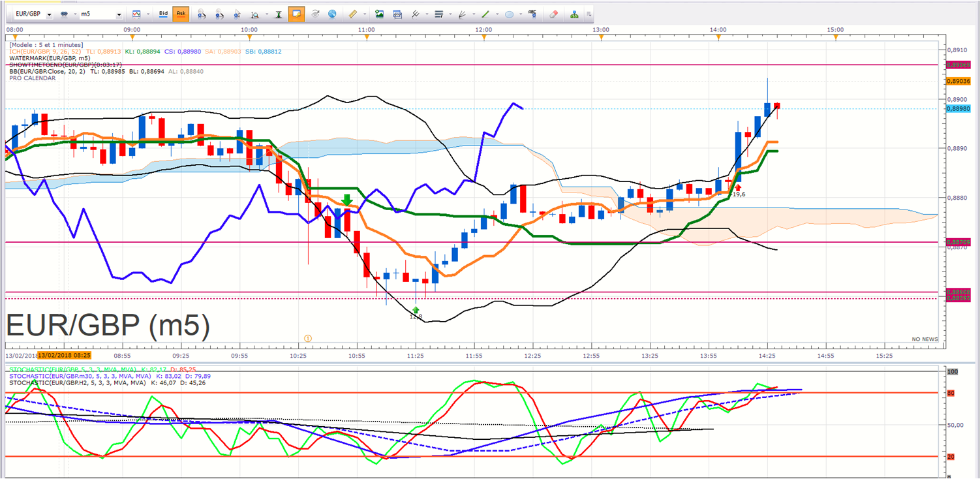Open the toolbar overflow options arrow
Screen dimensions: 980x479
[589, 14]
